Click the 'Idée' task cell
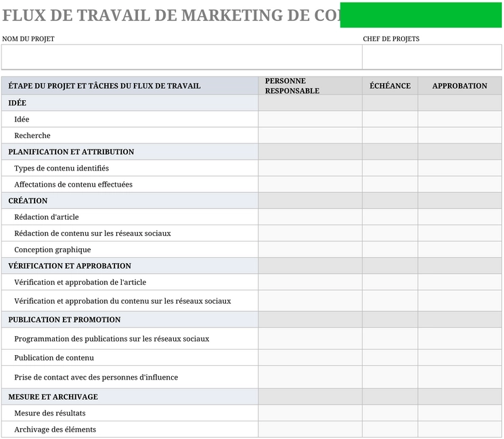Image resolution: width=504 pixels, height=439 pixels. 130,119
